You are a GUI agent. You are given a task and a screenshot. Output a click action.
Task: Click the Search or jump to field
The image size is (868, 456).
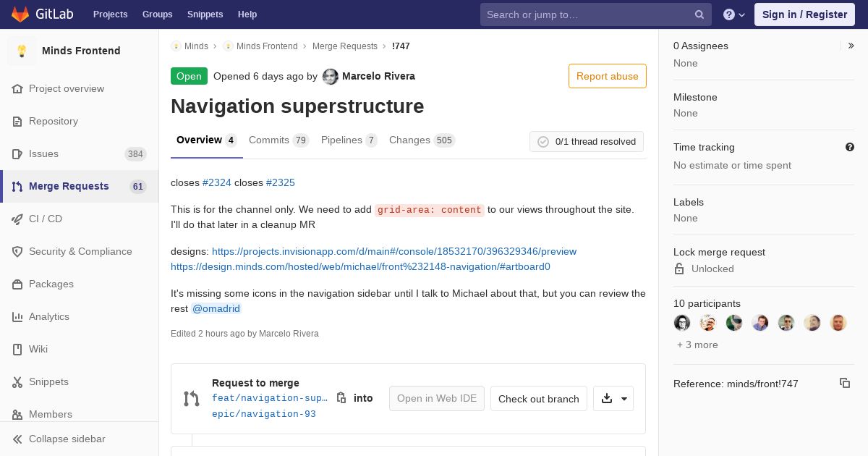coord(596,14)
